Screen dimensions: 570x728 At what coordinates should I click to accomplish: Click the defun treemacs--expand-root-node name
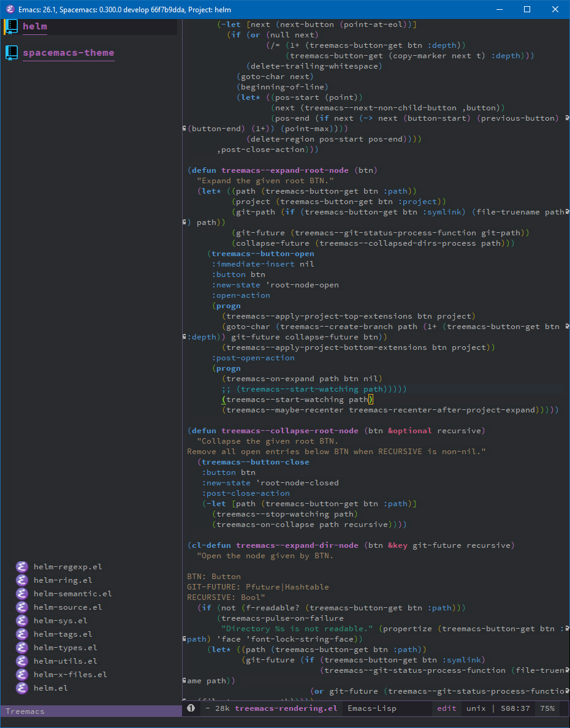point(285,170)
